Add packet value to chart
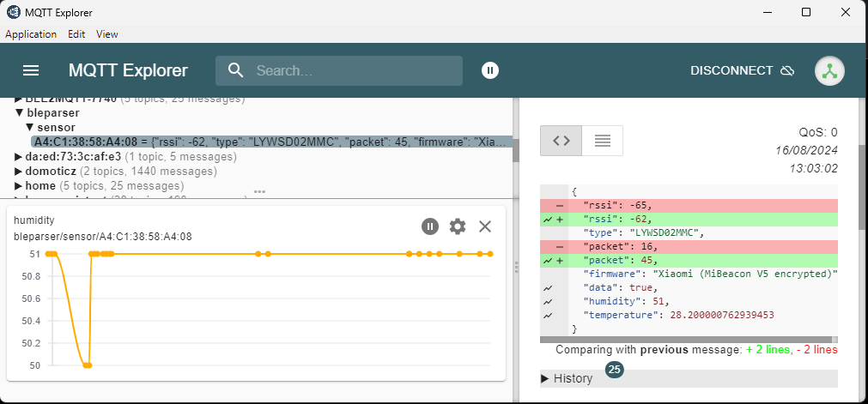This screenshot has width=868, height=404. click(548, 260)
